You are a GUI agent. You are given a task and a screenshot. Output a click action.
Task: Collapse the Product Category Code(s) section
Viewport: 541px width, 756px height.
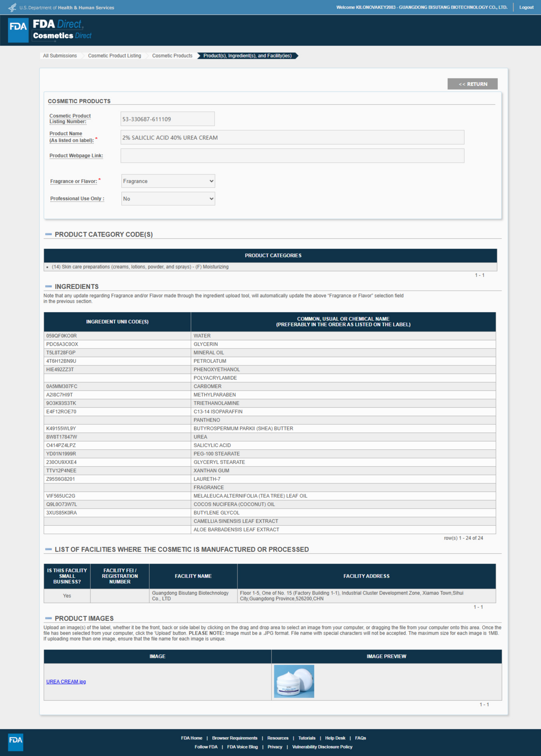tap(48, 234)
